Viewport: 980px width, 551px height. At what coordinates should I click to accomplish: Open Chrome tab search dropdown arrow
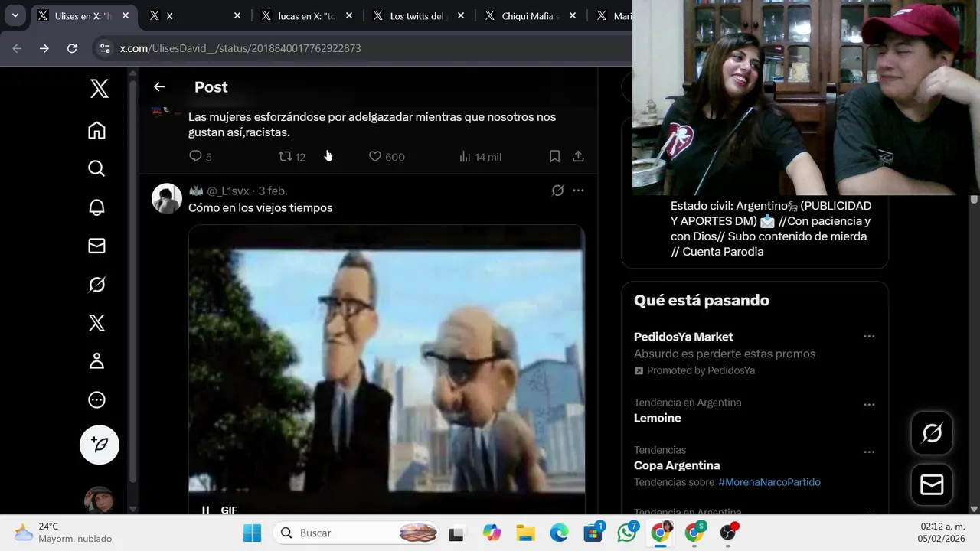[x=15, y=15]
